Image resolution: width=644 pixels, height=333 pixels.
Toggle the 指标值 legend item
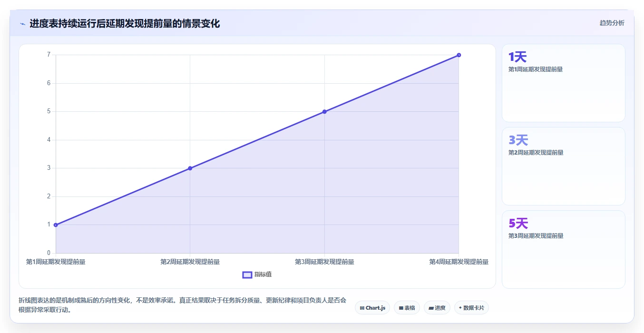(257, 274)
